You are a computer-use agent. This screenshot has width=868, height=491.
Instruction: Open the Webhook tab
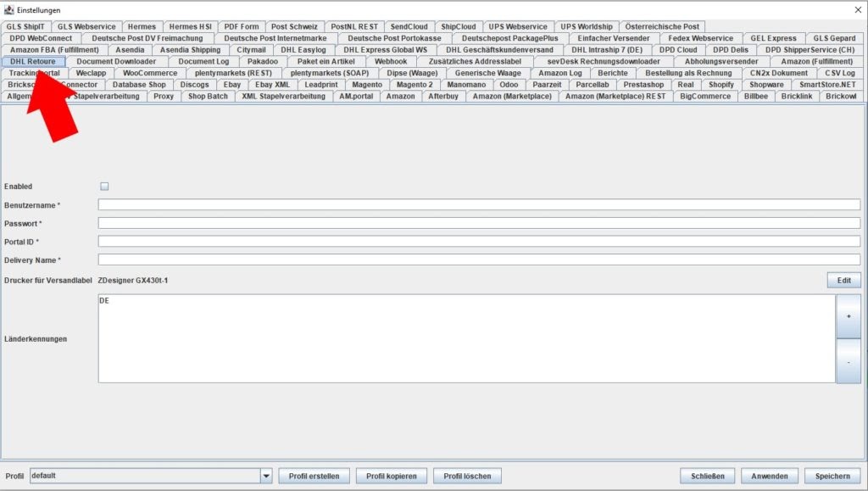pyautogui.click(x=391, y=61)
